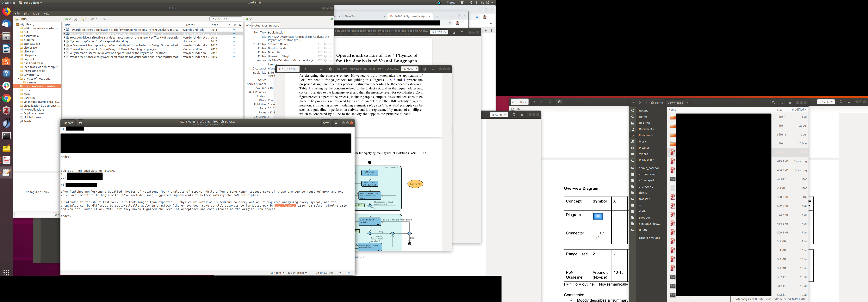Click the All Fields & Tags search field
This screenshot has height=302, width=868.
coord(227,19)
